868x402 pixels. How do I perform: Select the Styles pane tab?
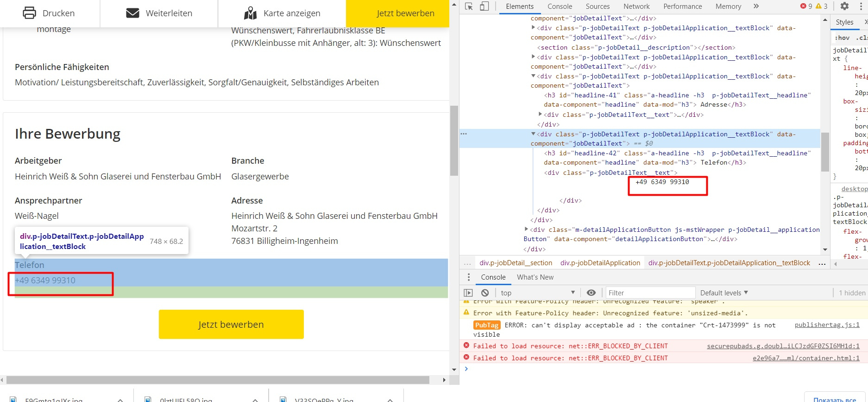click(844, 22)
